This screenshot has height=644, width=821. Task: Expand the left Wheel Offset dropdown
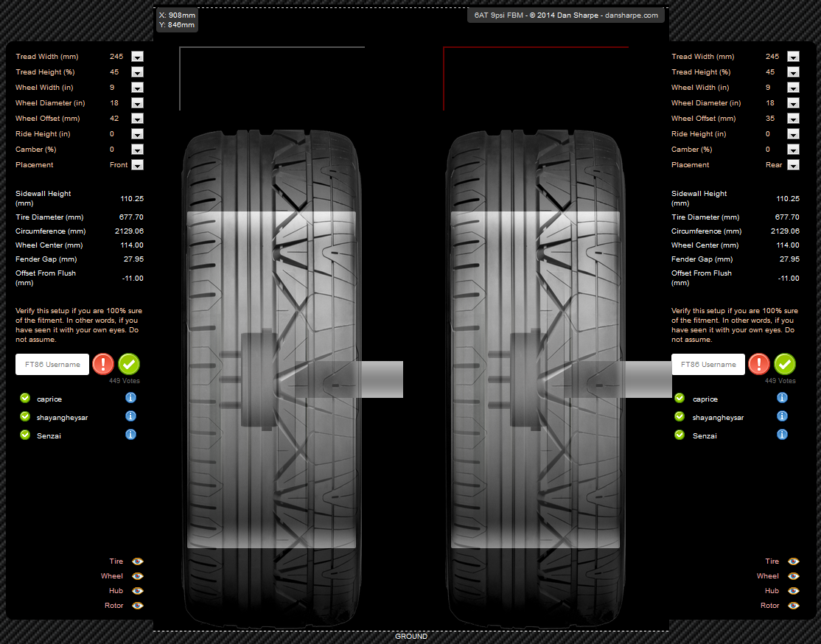(137, 119)
